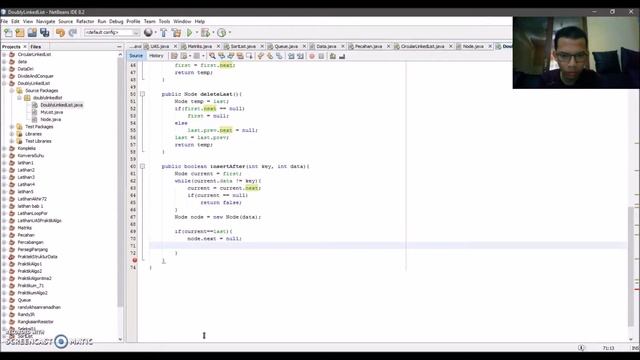Click the Find Selection magnifier icon in editor toolbar
Viewport: 640px width, 360px height.
pos(212,56)
